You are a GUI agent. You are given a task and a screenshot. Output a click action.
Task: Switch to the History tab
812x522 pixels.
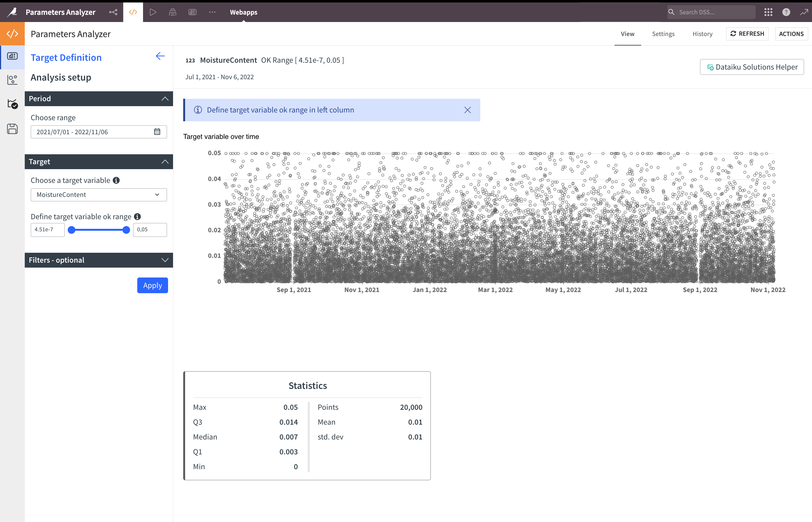[x=702, y=34]
